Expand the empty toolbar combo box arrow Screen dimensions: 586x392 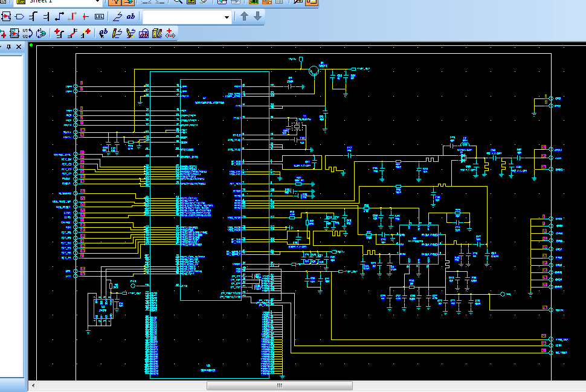227,17
